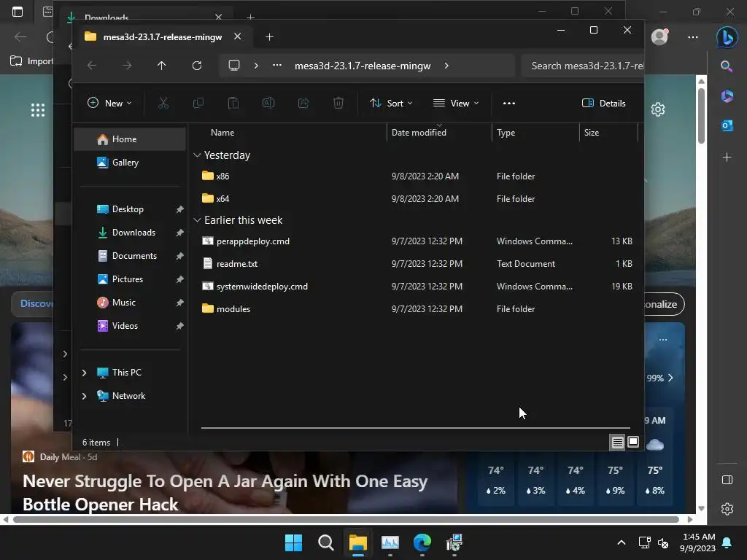
Task: Open Edge Settings and more ellipsis
Action: coord(693,36)
